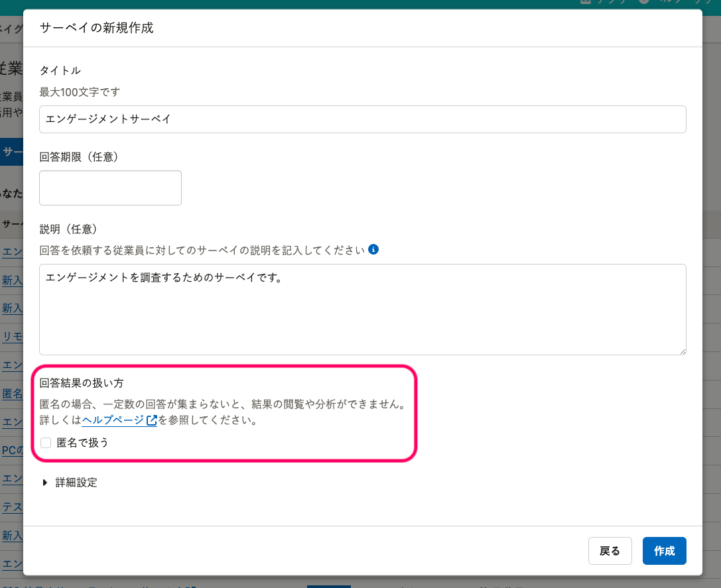The height and width of the screenshot is (588, 721).
Task: Click the blue info icon beside description hint
Action: (x=373, y=250)
